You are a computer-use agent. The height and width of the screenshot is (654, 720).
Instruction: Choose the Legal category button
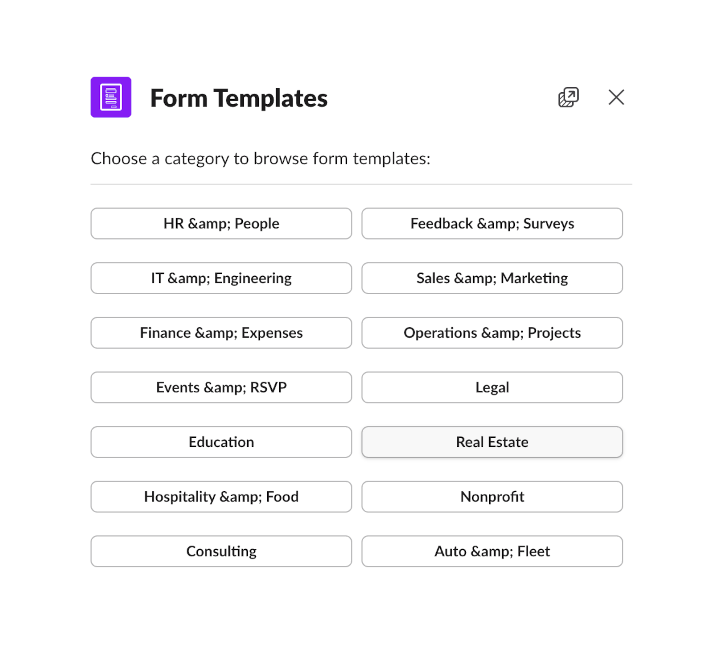492,387
